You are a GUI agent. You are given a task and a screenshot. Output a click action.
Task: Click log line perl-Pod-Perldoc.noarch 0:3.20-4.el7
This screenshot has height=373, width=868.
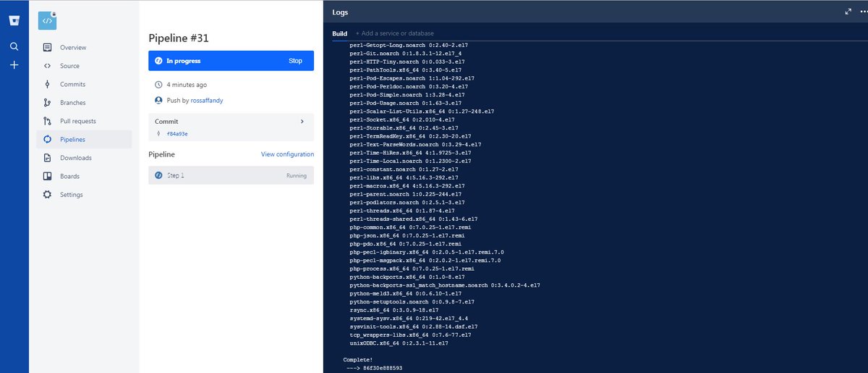(409, 86)
